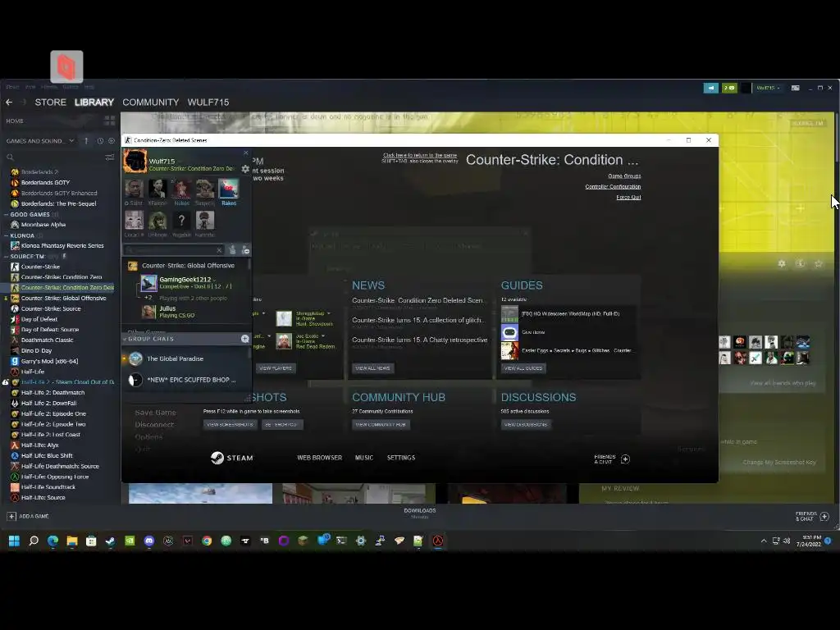Viewport: 840px width, 630px height.
Task: Open the green notifications inbox button
Action: pyautogui.click(x=729, y=88)
